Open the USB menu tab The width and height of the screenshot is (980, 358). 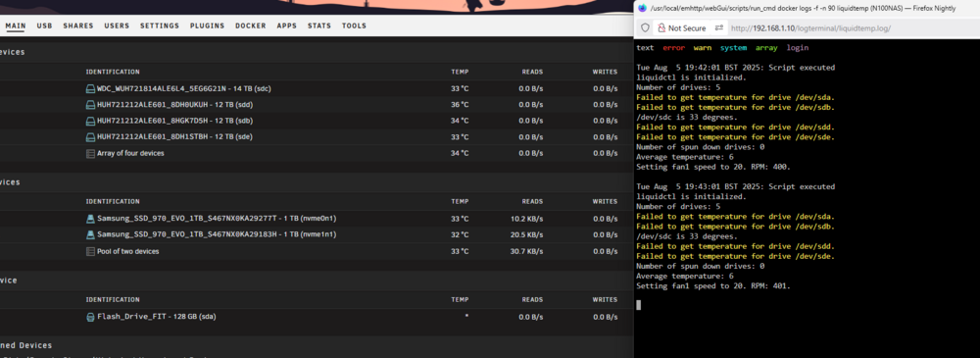[x=44, y=26]
